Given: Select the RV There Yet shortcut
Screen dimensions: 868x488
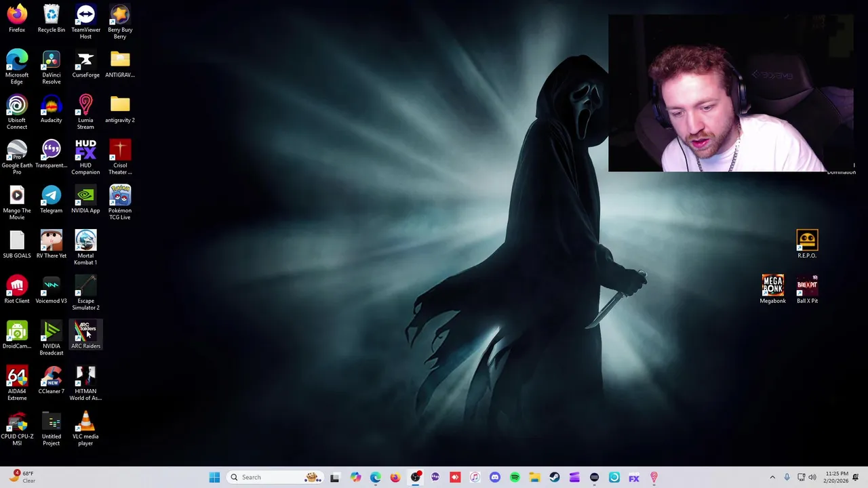Looking at the screenshot, I should (x=52, y=245).
